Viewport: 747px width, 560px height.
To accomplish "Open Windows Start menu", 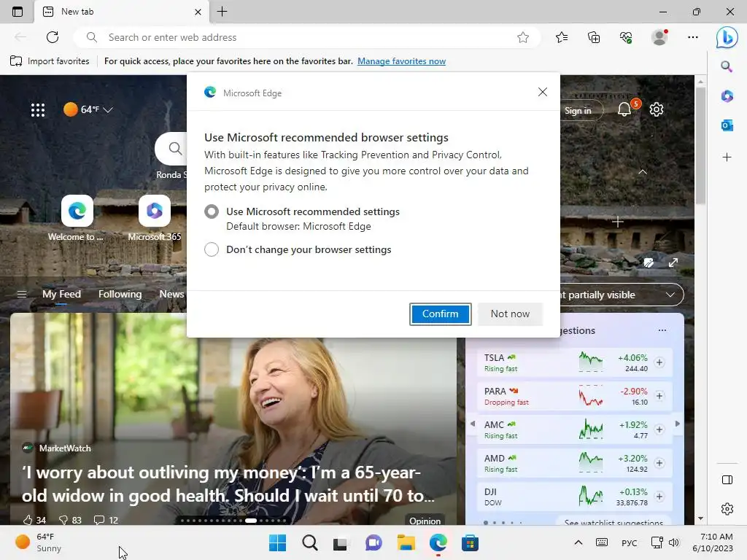I will coord(277,542).
